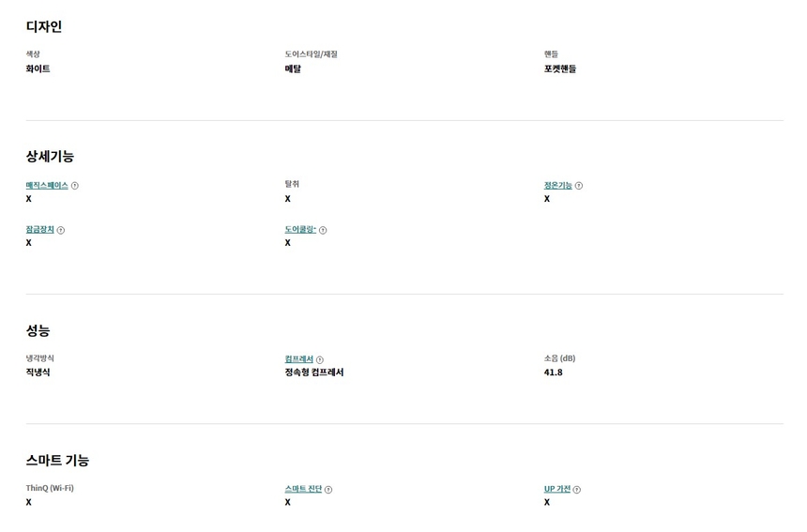Follow the 잠금장치 link

(40, 230)
